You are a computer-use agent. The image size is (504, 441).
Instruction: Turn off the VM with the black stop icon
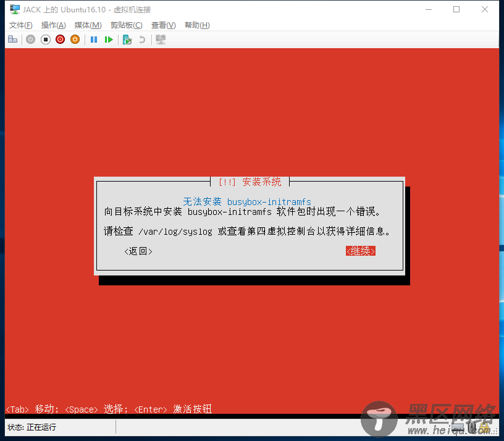pyautogui.click(x=46, y=40)
